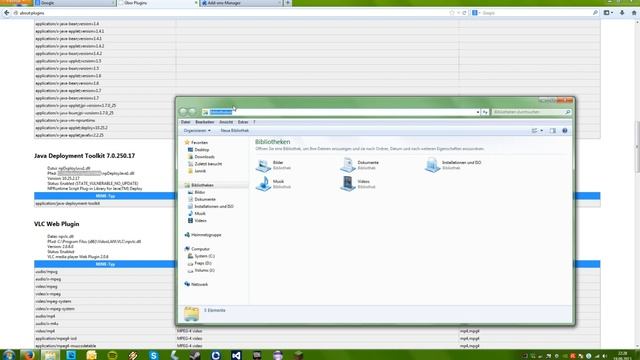Click the taskbar clock
The image size is (640, 360).
622,356
